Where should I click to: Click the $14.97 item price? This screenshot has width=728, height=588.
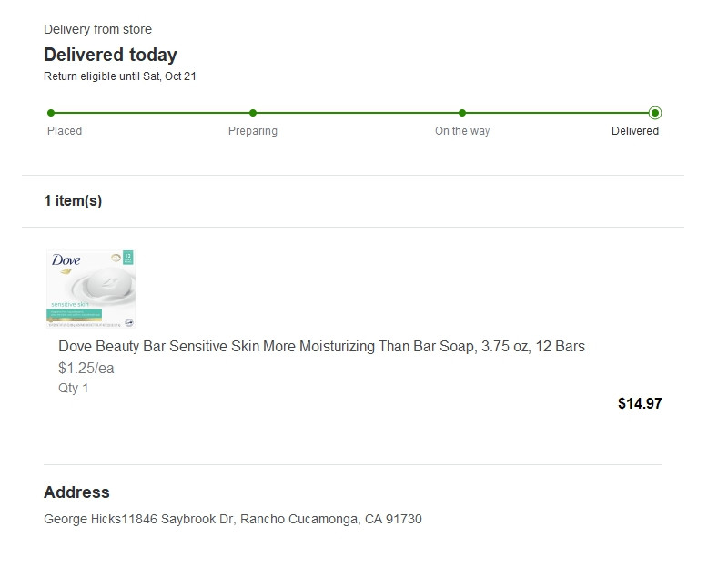pyautogui.click(x=640, y=403)
